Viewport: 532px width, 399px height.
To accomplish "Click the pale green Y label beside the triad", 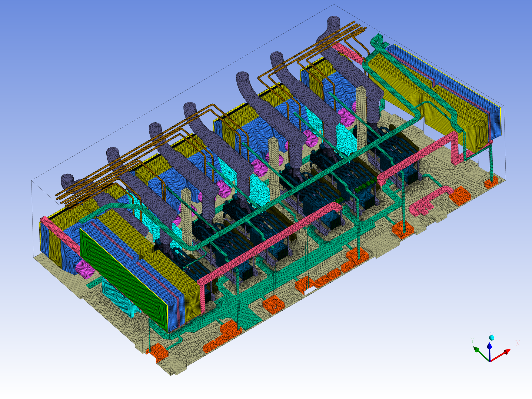I will pyautogui.click(x=473, y=340).
